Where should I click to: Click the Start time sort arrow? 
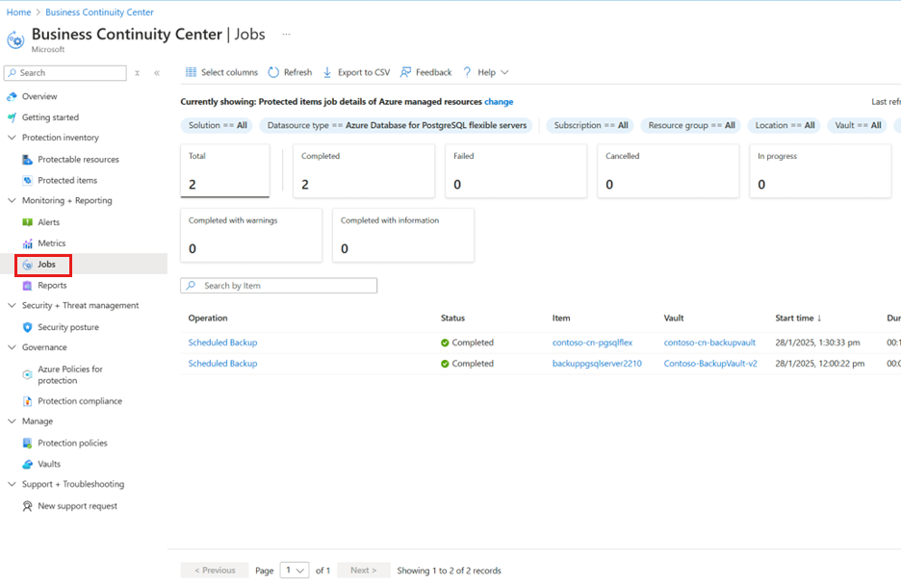[819, 319]
